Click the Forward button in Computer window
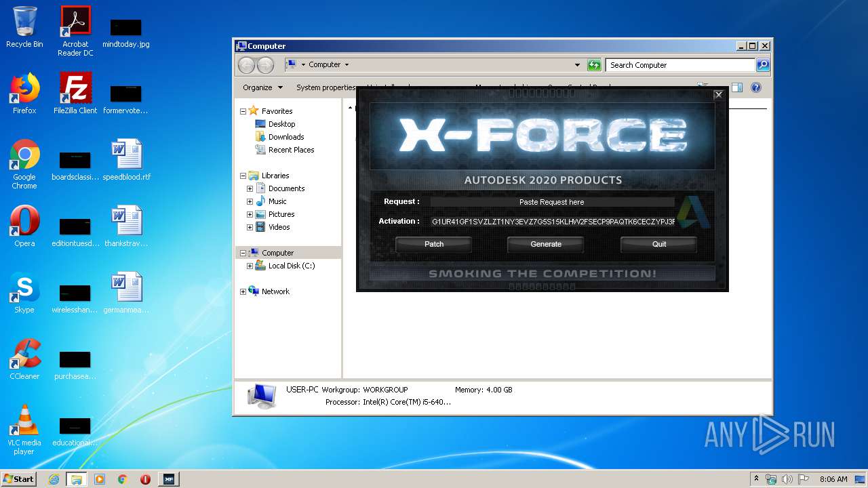This screenshot has height=488, width=868. pos(266,65)
